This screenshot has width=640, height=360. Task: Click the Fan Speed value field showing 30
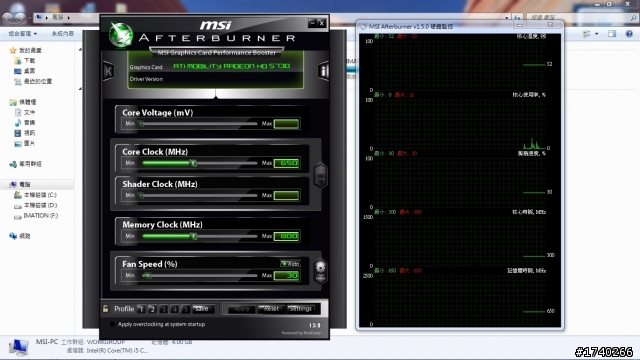click(287, 276)
